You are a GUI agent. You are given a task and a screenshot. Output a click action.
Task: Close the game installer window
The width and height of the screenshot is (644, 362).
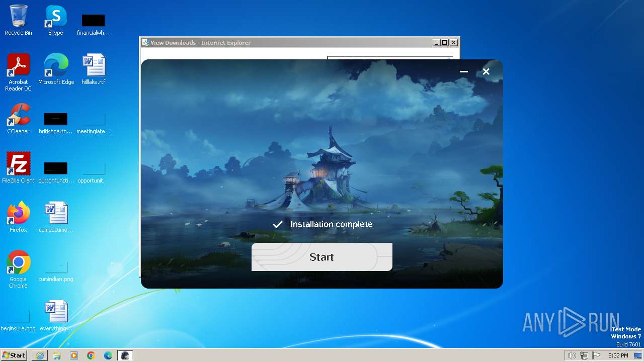click(486, 72)
